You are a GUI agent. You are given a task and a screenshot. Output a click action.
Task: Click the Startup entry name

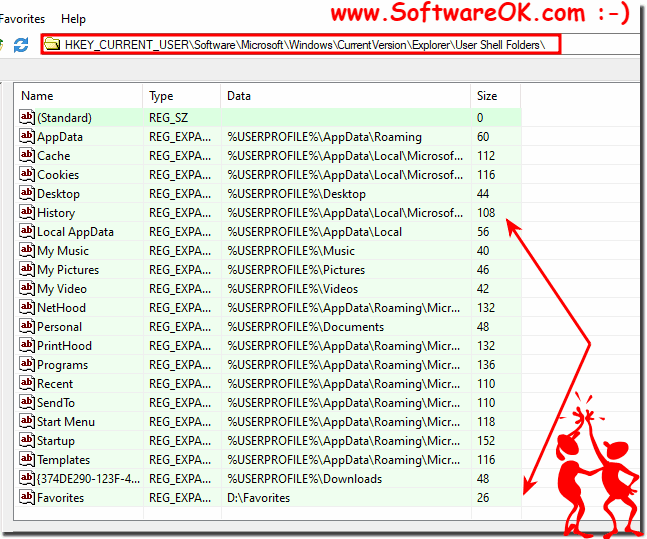(x=56, y=441)
